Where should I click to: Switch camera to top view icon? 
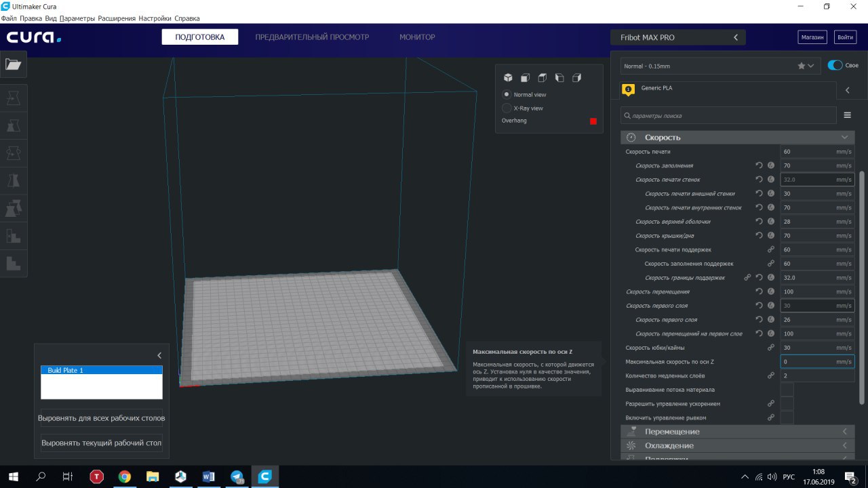(542, 78)
